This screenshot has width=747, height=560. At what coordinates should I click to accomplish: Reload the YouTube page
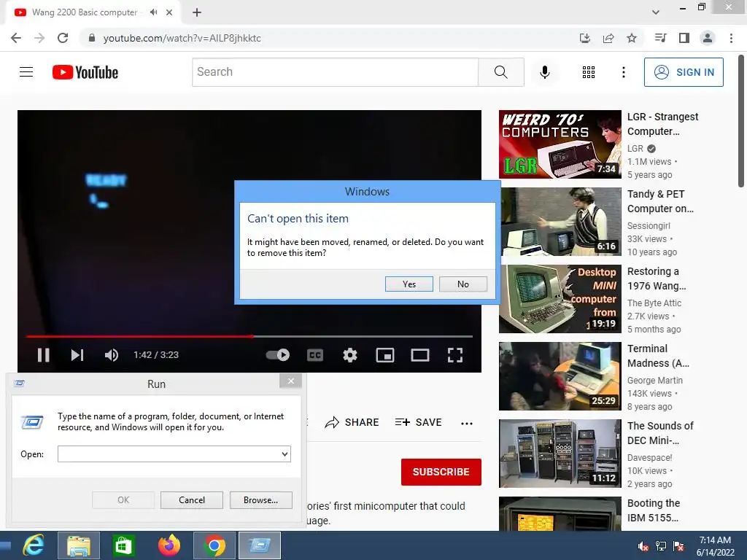[63, 38]
